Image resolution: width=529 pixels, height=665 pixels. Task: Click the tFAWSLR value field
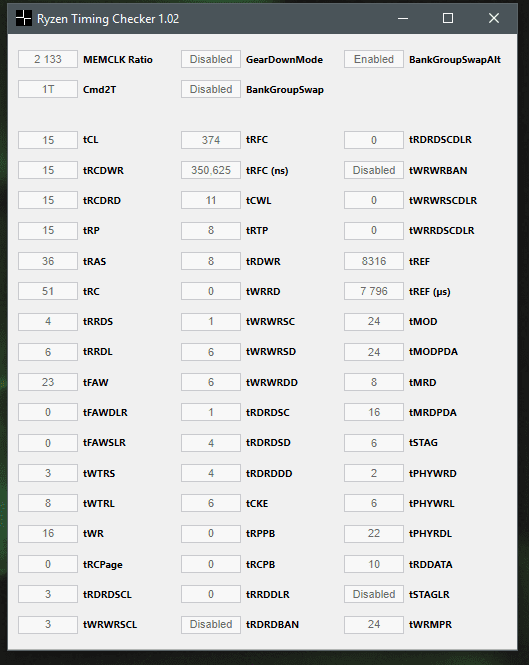(48, 443)
